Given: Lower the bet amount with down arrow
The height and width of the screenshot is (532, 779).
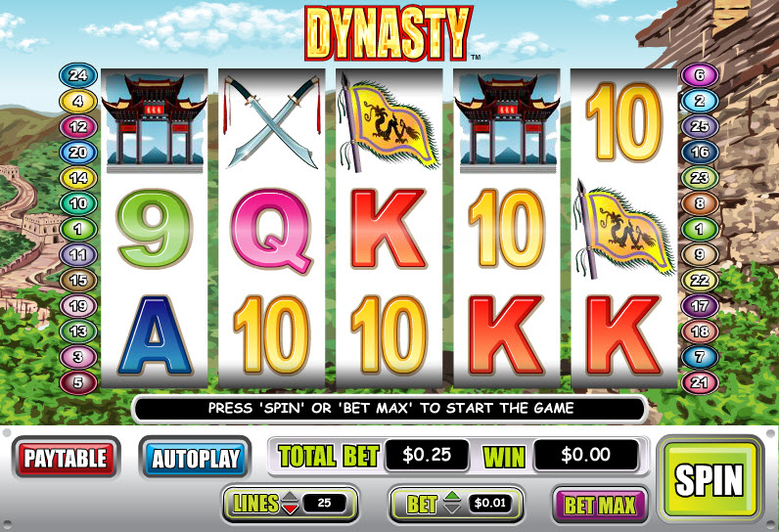Looking at the screenshot, I should (x=452, y=509).
